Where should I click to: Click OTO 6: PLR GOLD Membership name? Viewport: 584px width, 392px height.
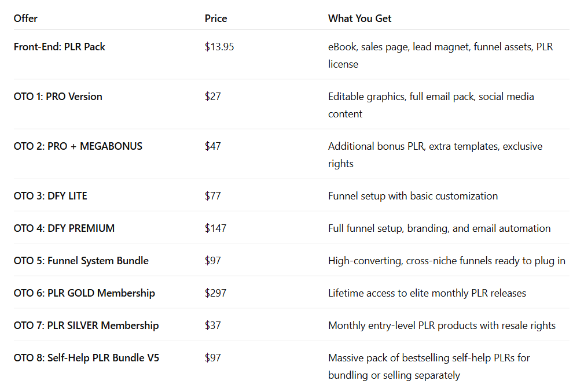[84, 293]
